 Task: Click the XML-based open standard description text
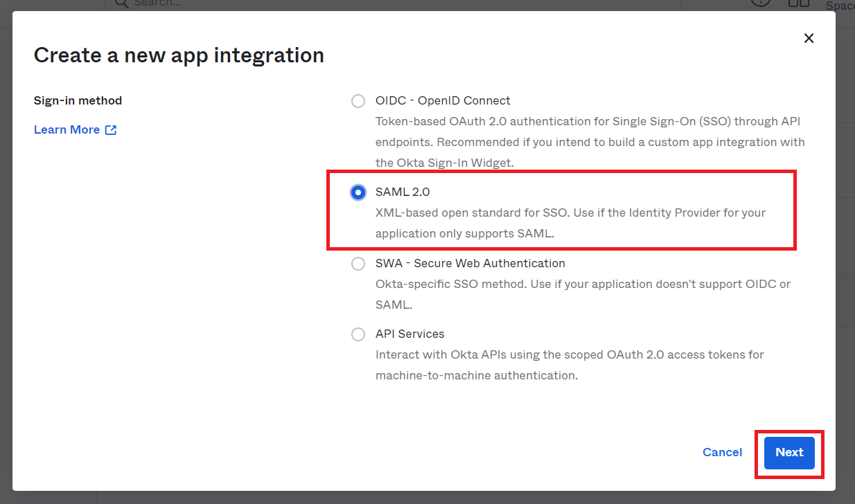coord(570,223)
